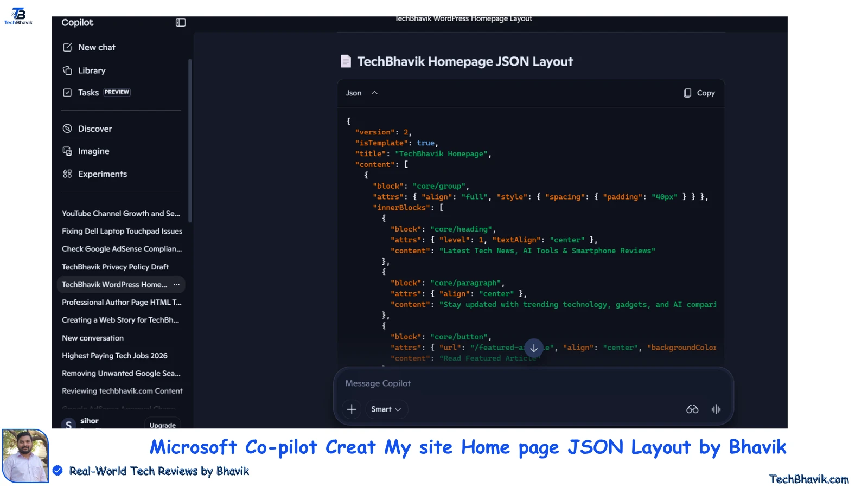Open 'TechBhavik Privacy Policy Draft' chat
Image resolution: width=868 pixels, height=488 pixels.
click(115, 267)
